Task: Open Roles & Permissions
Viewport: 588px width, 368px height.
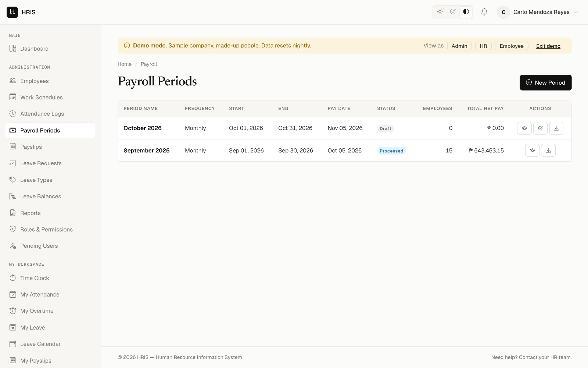Action: (50, 229)
